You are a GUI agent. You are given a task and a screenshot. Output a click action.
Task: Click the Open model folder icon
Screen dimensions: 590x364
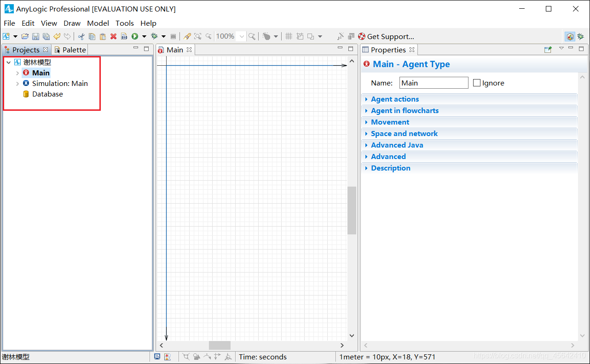[25, 36]
